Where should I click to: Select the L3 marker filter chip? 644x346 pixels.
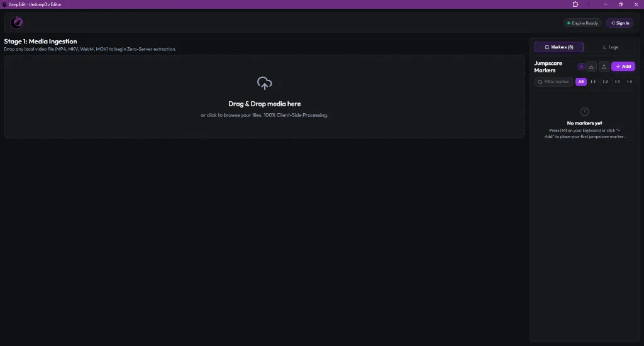point(617,82)
